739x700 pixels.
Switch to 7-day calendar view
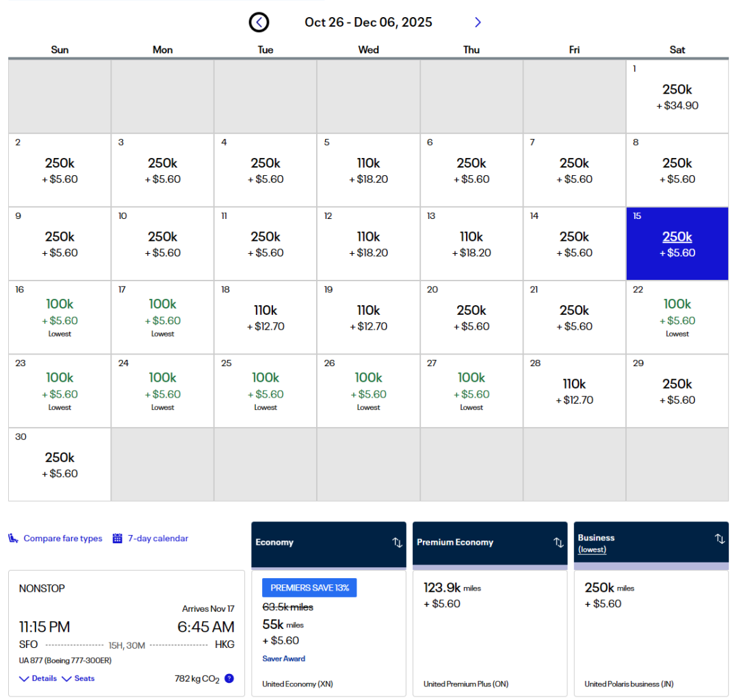click(157, 539)
